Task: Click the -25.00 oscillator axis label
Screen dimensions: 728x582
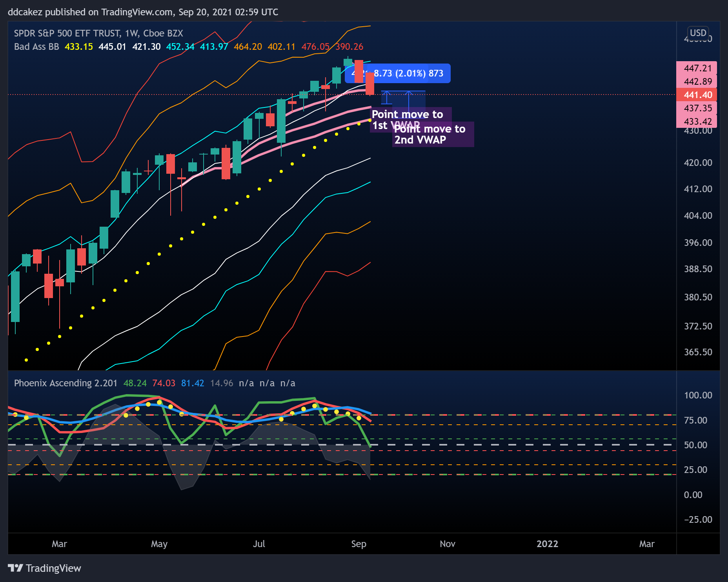Action: (698, 520)
